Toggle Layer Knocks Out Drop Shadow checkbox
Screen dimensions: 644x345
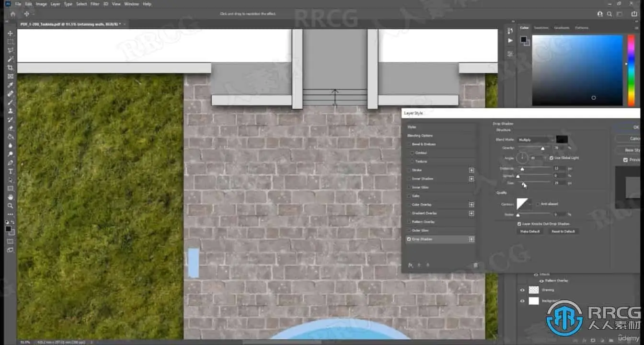pos(519,224)
